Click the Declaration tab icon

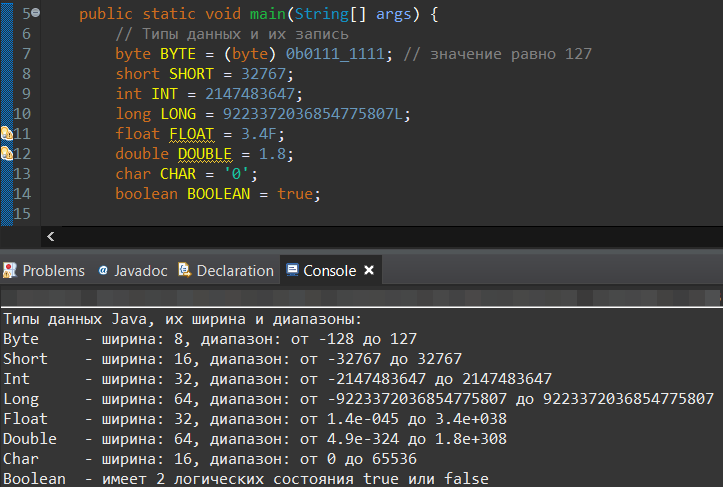pyautogui.click(x=184, y=270)
